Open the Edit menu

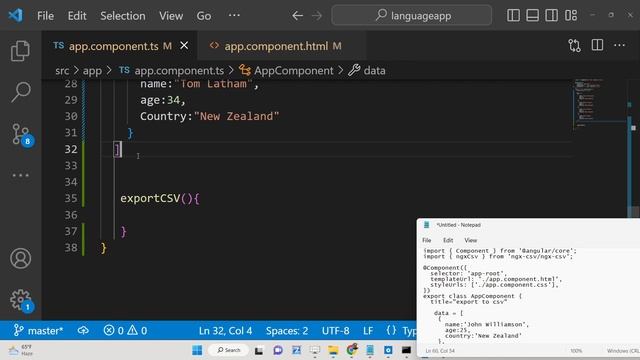(77, 16)
